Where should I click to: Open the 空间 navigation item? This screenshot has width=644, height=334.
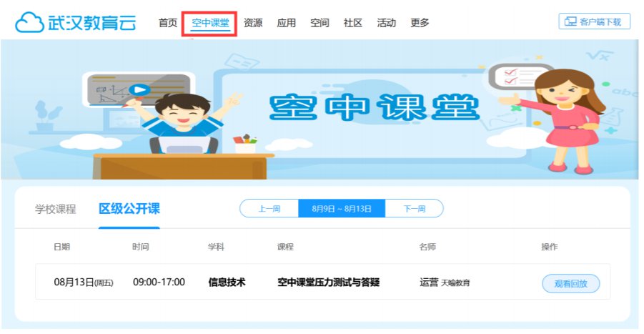click(x=319, y=23)
